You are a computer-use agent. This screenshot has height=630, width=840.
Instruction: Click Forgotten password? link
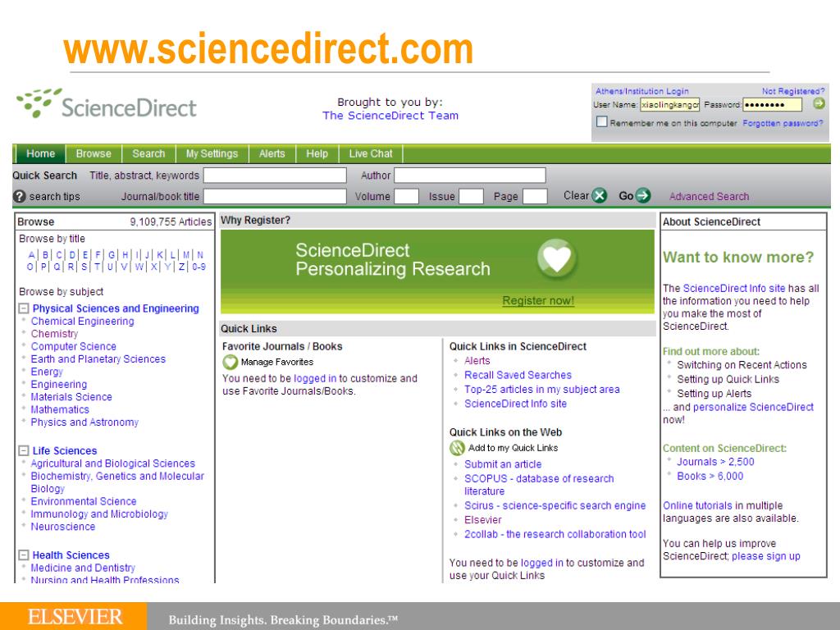[783, 123]
